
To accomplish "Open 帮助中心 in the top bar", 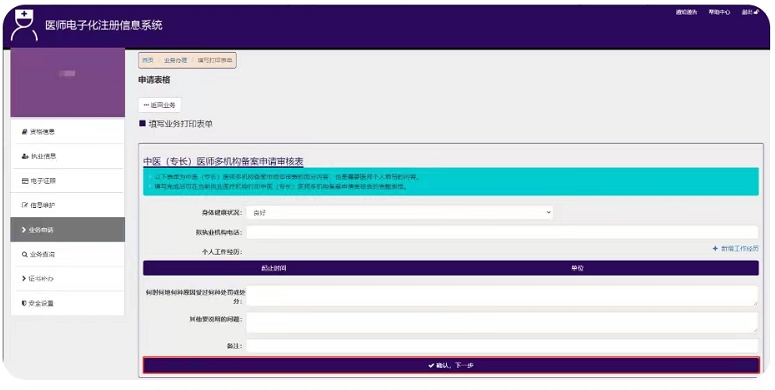I will [719, 12].
